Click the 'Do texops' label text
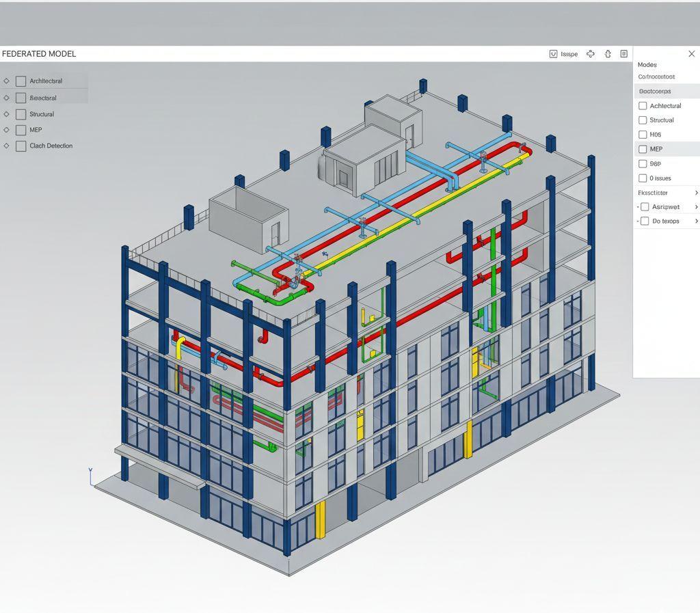700x613 pixels. click(666, 221)
